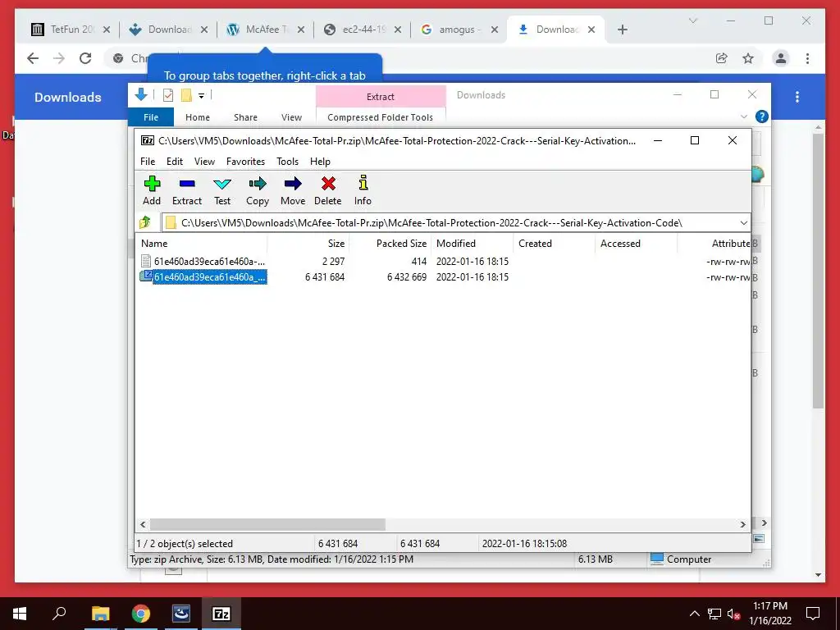Click the Add button in the 7-Zip toolbar

152,190
